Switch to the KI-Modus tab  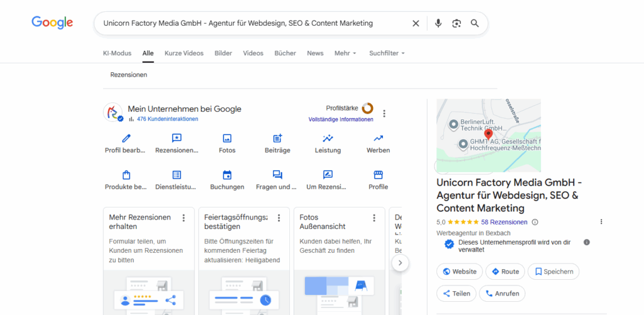(x=117, y=53)
